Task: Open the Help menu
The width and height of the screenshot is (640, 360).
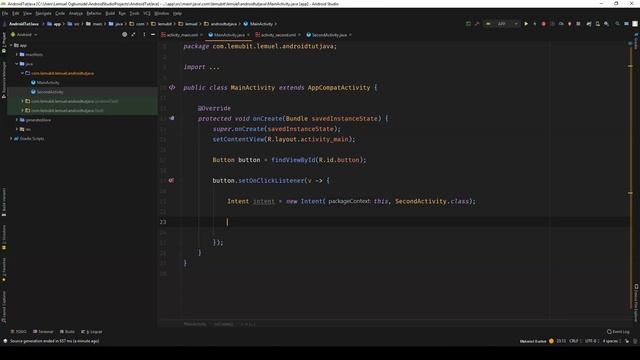Action: click(x=177, y=13)
